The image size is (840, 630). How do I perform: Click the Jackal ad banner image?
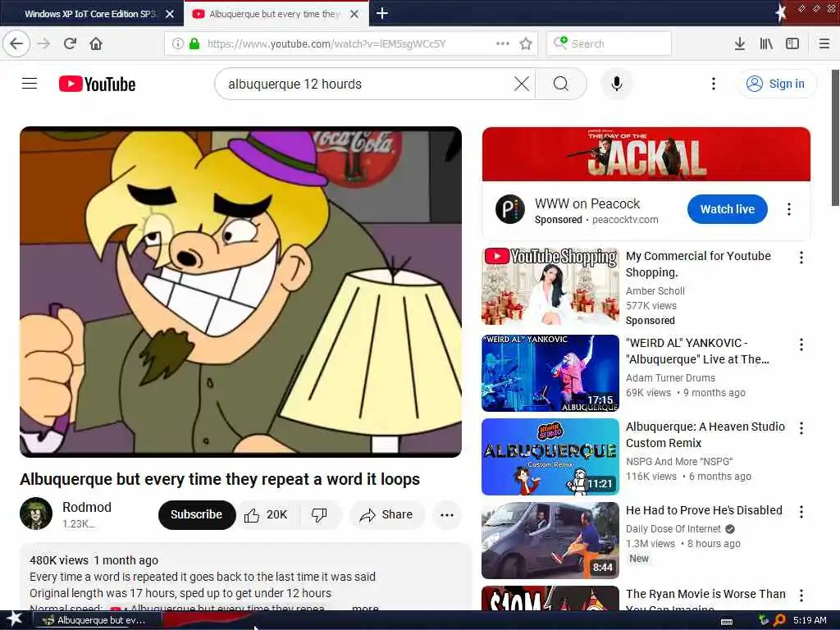pyautogui.click(x=646, y=154)
